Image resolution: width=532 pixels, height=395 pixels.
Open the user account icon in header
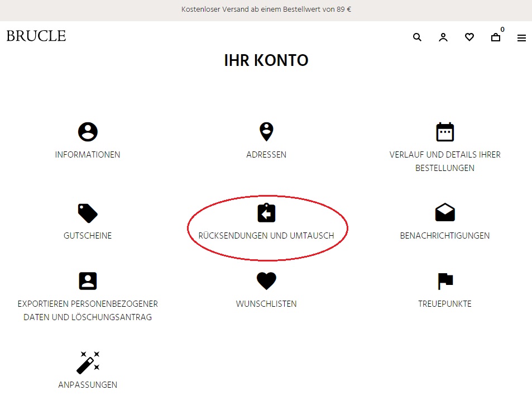coord(443,37)
